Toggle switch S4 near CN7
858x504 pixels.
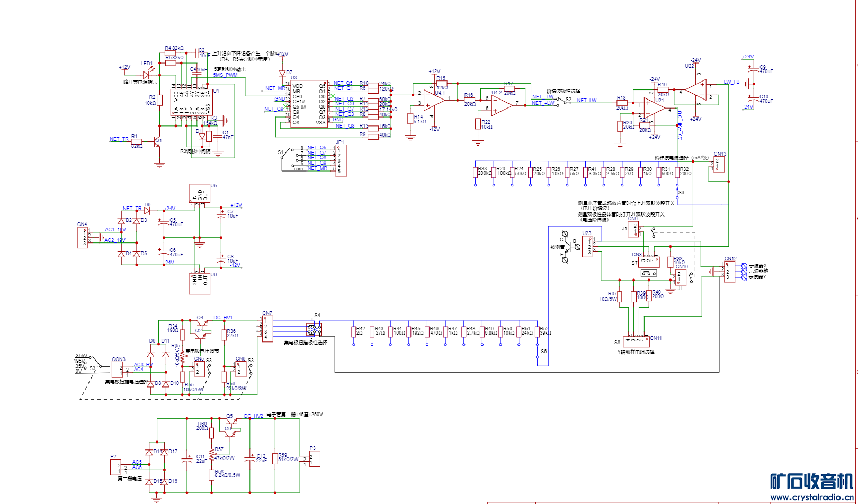pos(314,329)
